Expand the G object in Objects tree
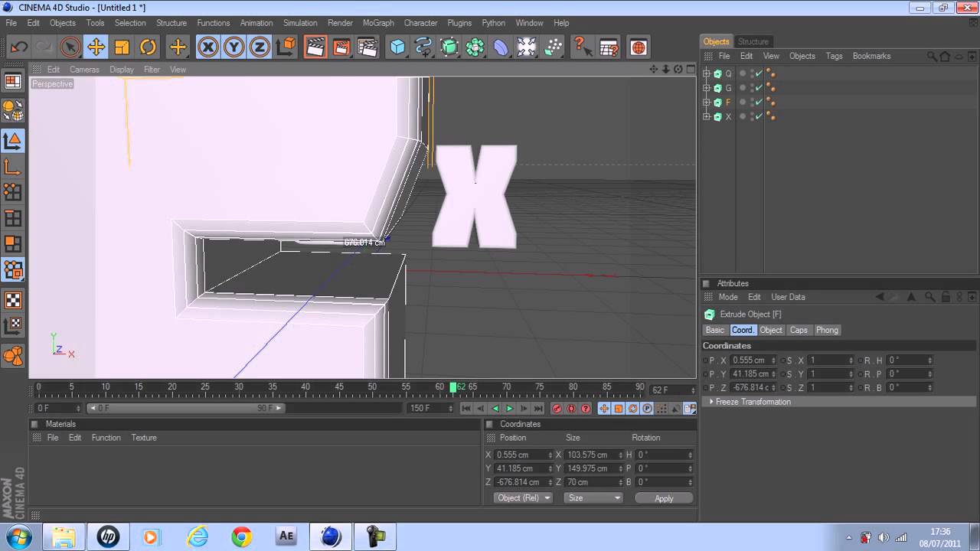Image resolution: width=980 pixels, height=551 pixels. tap(707, 88)
